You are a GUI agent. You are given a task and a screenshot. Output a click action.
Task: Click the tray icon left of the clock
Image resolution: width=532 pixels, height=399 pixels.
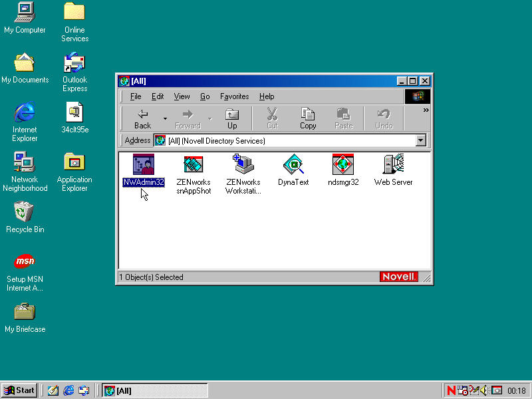tap(497, 390)
